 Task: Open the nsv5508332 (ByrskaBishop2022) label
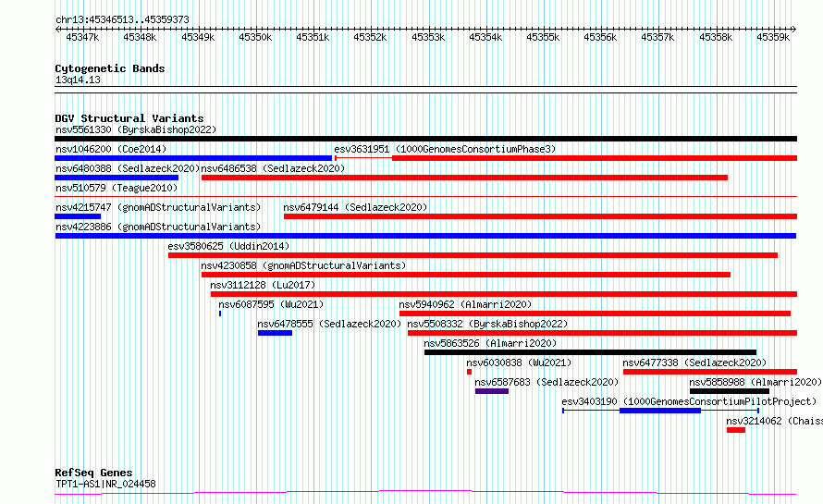[x=487, y=324]
